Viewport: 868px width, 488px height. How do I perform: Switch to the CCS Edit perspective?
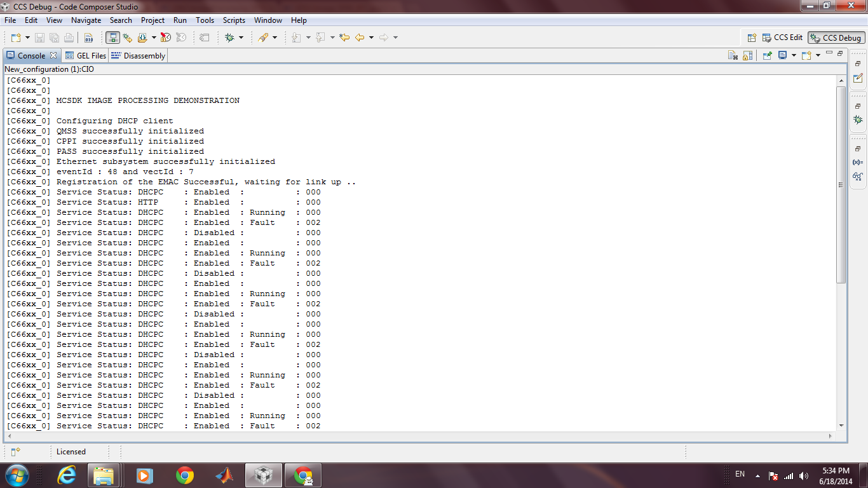tap(783, 37)
